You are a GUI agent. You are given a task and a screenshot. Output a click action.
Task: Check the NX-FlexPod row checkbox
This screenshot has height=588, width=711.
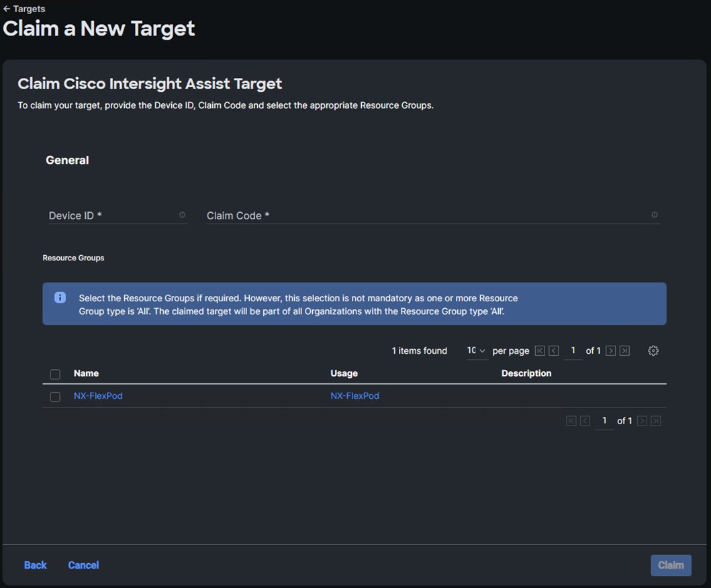(x=55, y=397)
